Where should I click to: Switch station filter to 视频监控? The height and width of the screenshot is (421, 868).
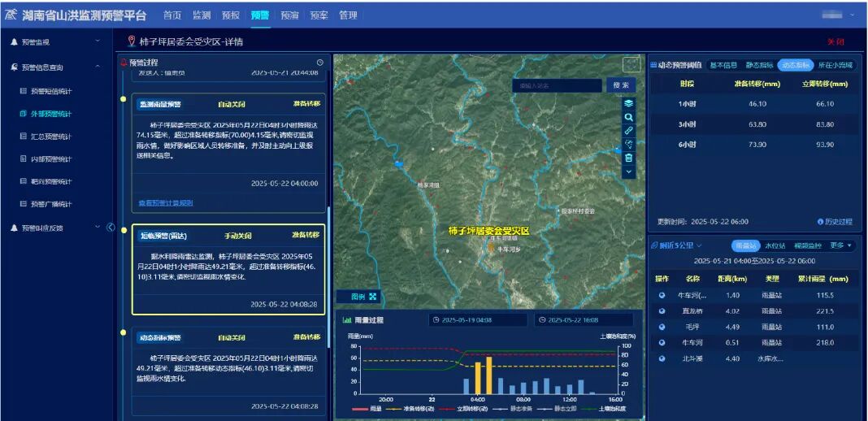point(808,245)
